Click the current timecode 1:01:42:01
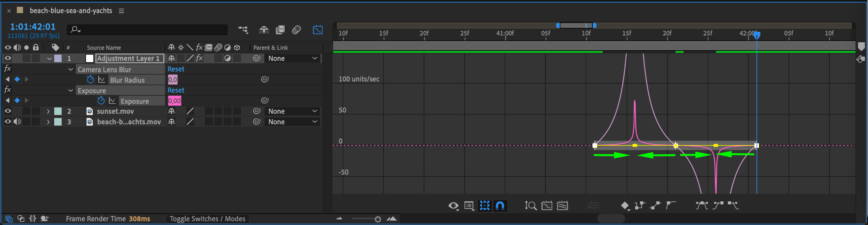The width and height of the screenshot is (868, 225). pyautogui.click(x=33, y=27)
